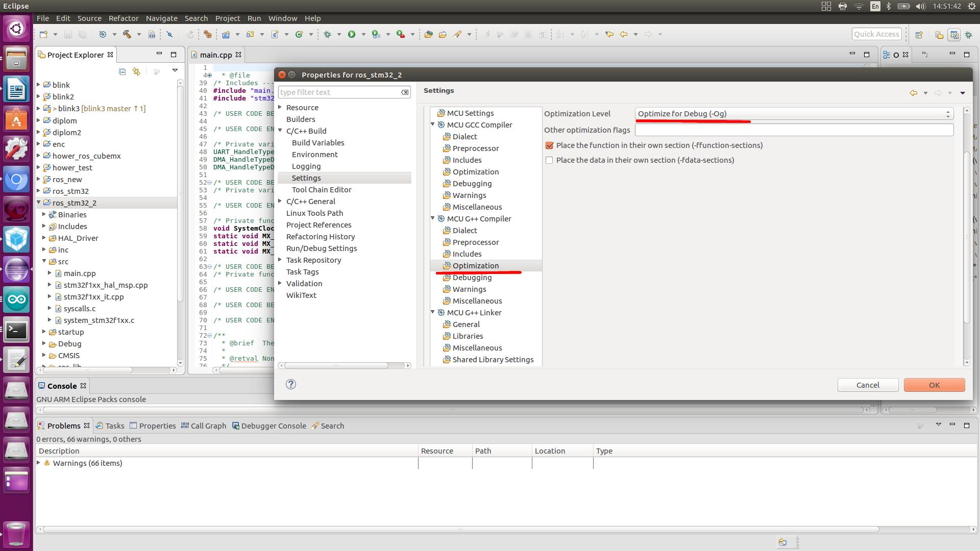
Task: Click the help question mark icon in Properties dialog
Action: 291,384
